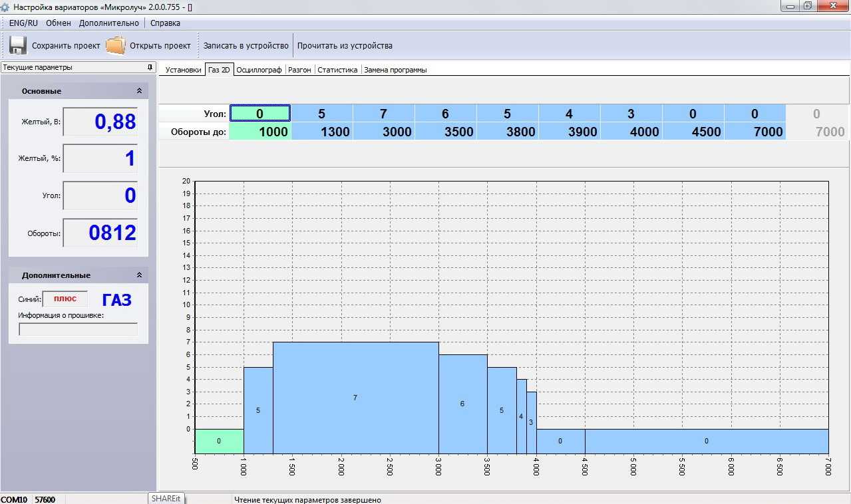The height and width of the screenshot is (504, 851).
Task: Click the chart bar labeled 6
Action: pos(462,404)
